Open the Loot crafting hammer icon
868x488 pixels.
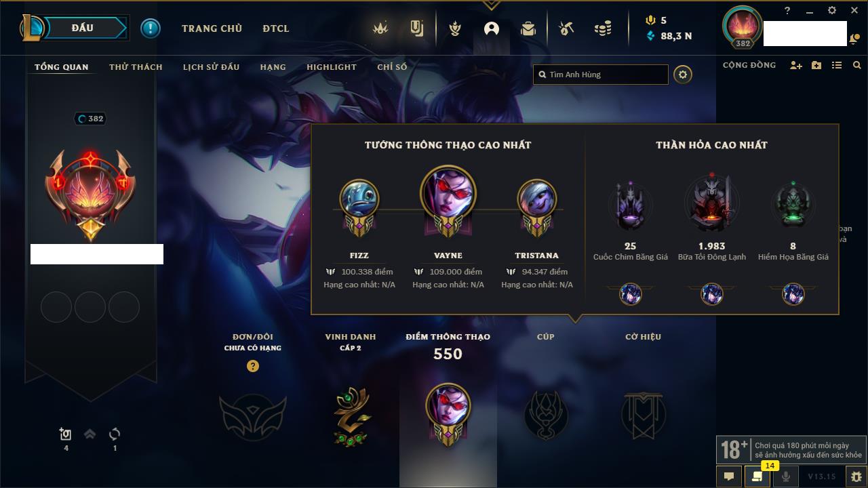[566, 28]
